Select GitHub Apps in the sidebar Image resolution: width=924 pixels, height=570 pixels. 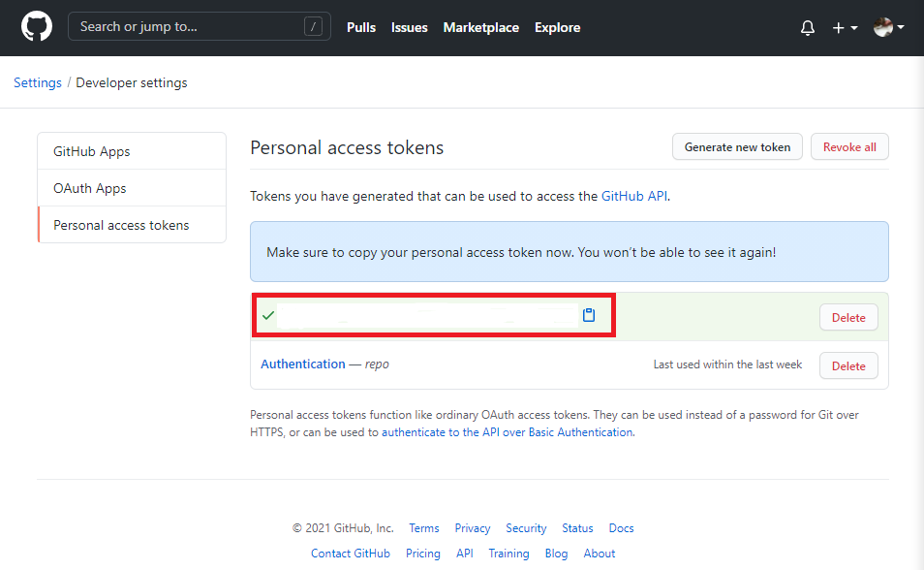pos(132,151)
